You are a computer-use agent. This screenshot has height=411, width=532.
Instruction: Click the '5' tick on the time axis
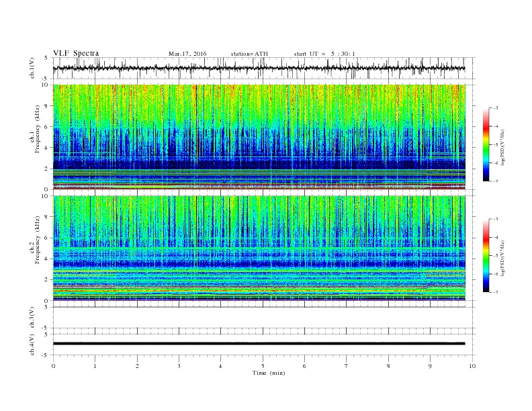pyautogui.click(x=263, y=366)
